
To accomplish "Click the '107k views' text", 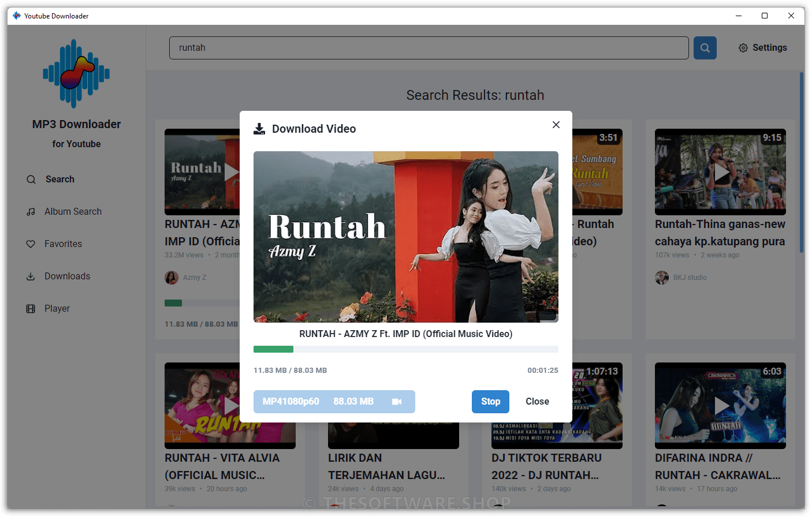I will 672,255.
